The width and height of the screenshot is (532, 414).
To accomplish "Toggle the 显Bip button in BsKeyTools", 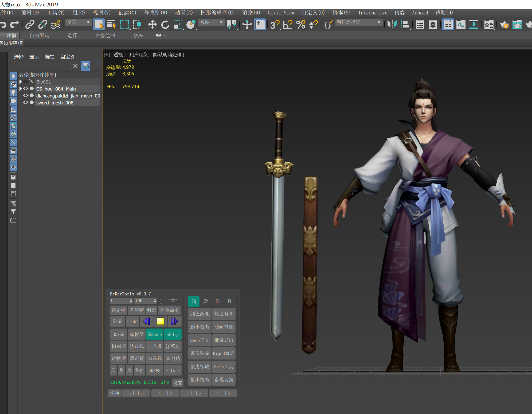I will coord(173,334).
